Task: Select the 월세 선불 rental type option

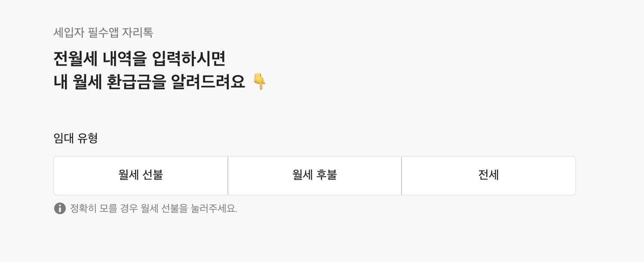Action: [x=141, y=176]
